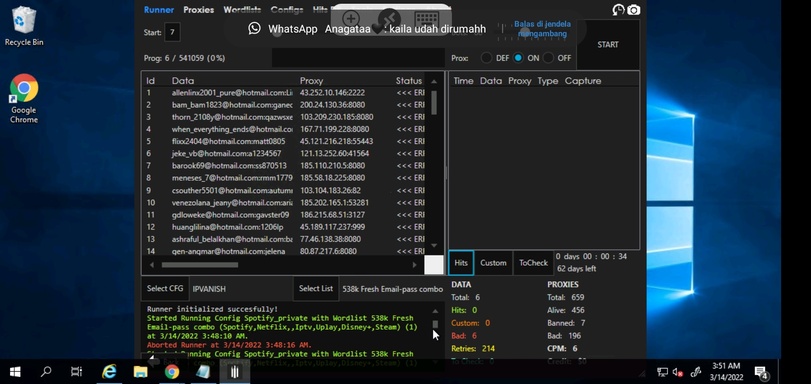811x384 pixels.
Task: Open the Recycle Bin desktop icon
Action: pyautogui.click(x=24, y=26)
